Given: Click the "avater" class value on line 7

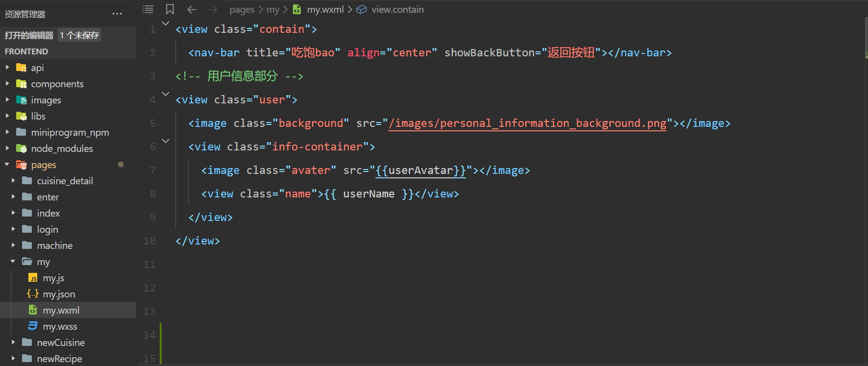Looking at the screenshot, I should click(x=311, y=171).
